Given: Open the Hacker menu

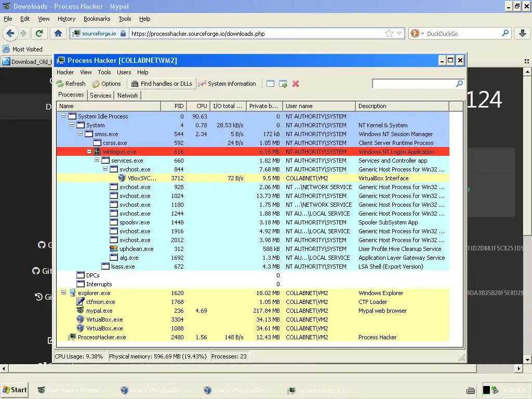Looking at the screenshot, I should coord(65,72).
